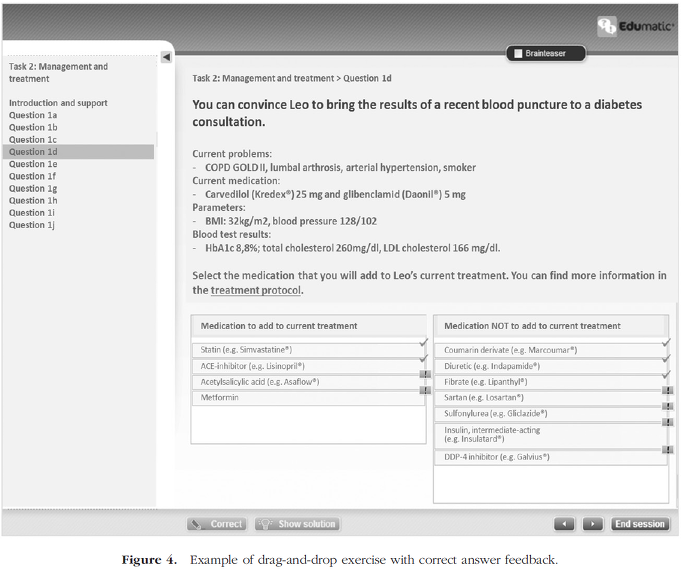Go to Question 1i
The width and height of the screenshot is (683, 572).
(x=32, y=213)
